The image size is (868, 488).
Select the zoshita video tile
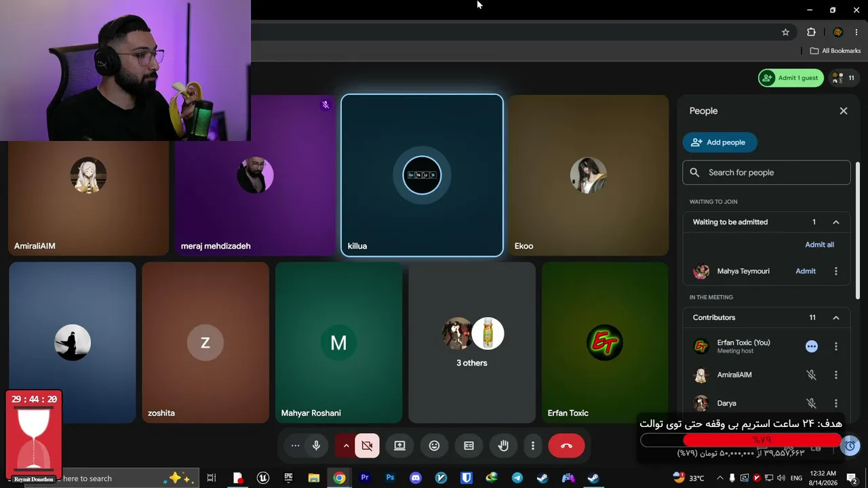[x=205, y=342]
